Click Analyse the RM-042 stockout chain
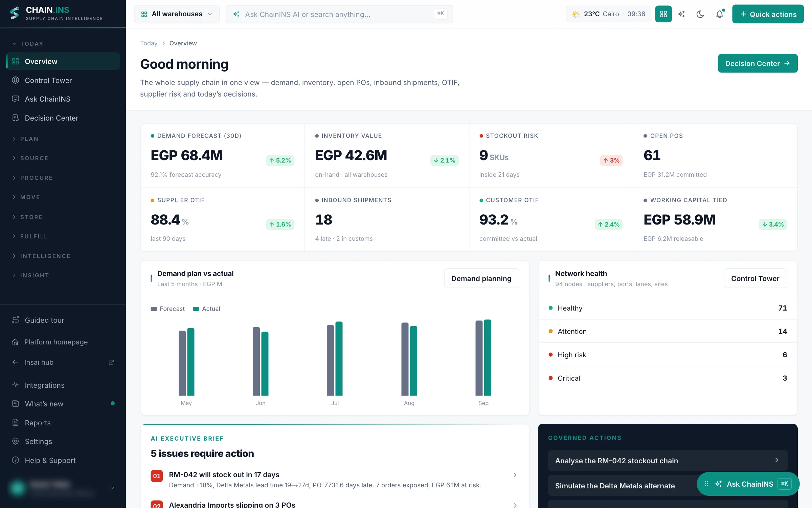The image size is (812, 508). click(x=668, y=460)
